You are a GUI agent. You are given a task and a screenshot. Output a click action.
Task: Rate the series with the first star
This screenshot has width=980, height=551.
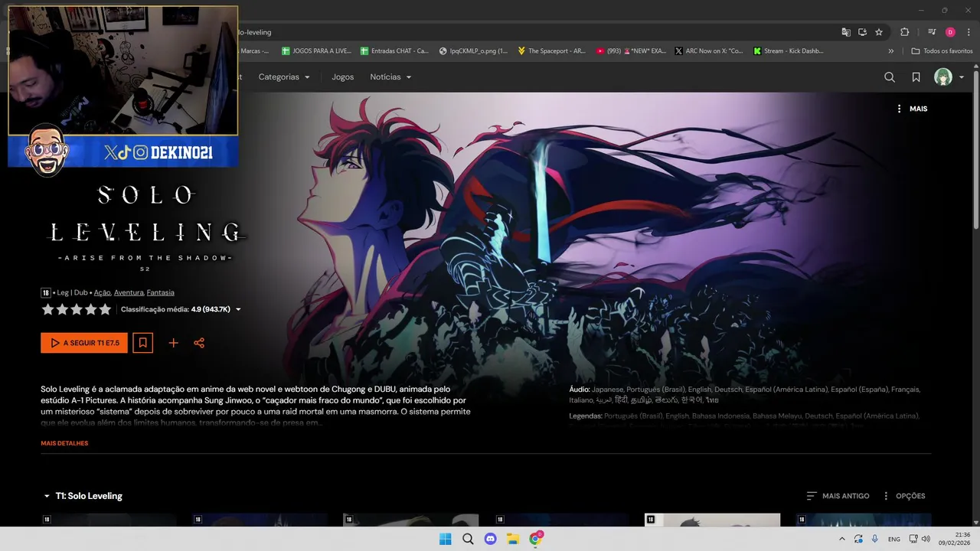[47, 309]
